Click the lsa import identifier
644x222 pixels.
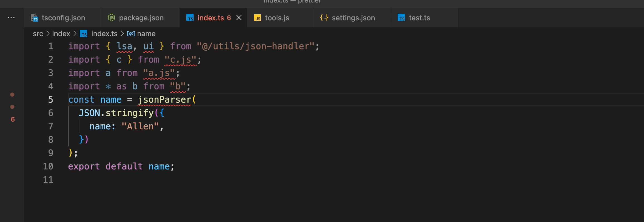point(124,46)
